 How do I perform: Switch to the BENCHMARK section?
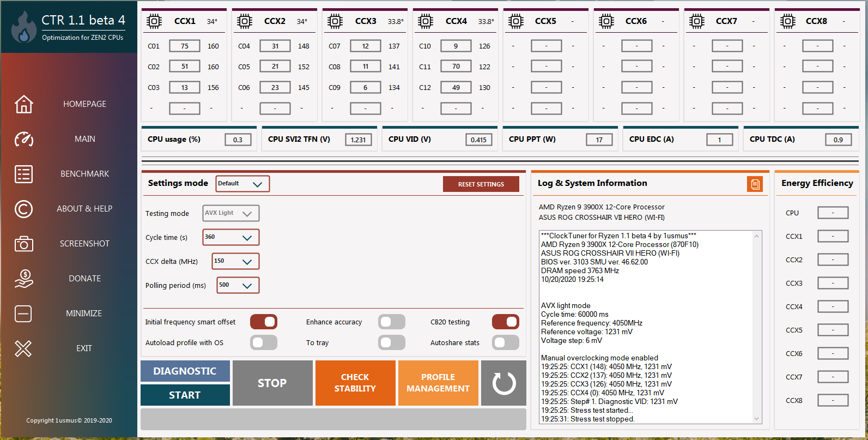tap(84, 174)
